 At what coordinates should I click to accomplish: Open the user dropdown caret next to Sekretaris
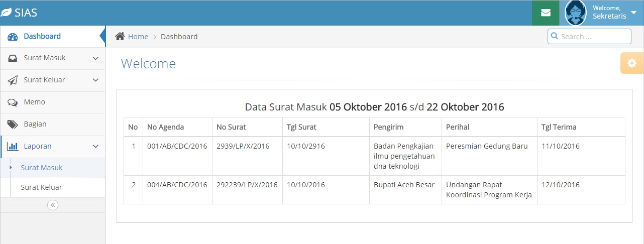[633, 13]
